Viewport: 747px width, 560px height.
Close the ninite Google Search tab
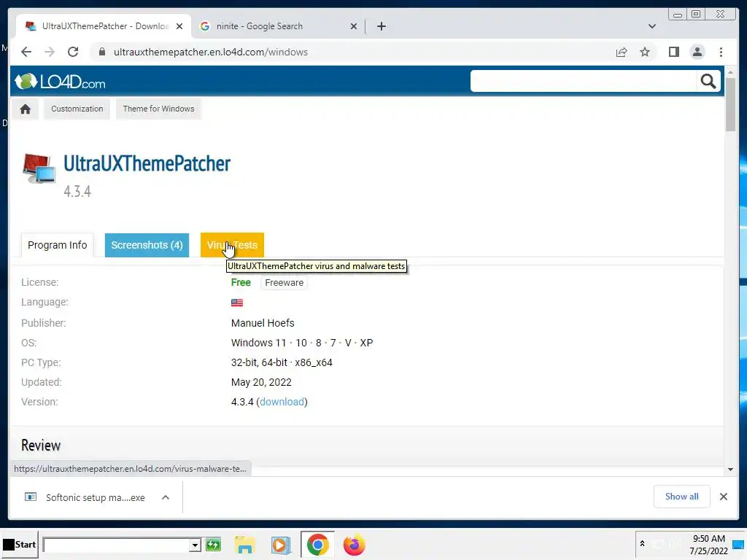pyautogui.click(x=354, y=26)
